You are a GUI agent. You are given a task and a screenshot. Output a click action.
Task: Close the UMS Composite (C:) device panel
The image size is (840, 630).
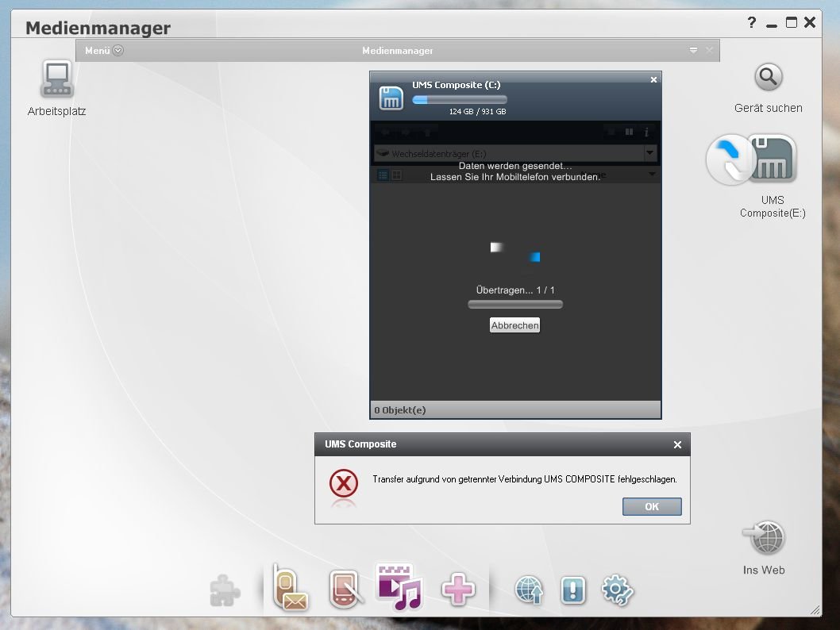[x=653, y=80]
